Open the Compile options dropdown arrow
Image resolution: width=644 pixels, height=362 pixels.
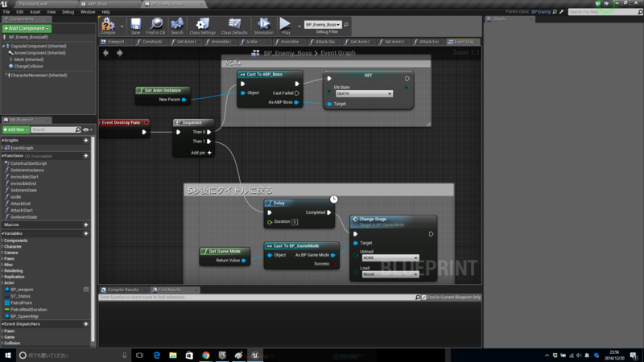coord(122,27)
